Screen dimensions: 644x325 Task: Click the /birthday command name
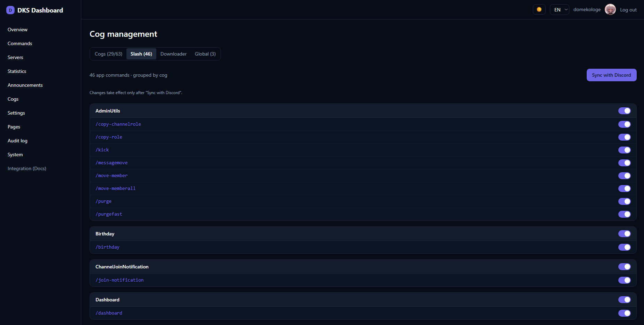coord(107,247)
